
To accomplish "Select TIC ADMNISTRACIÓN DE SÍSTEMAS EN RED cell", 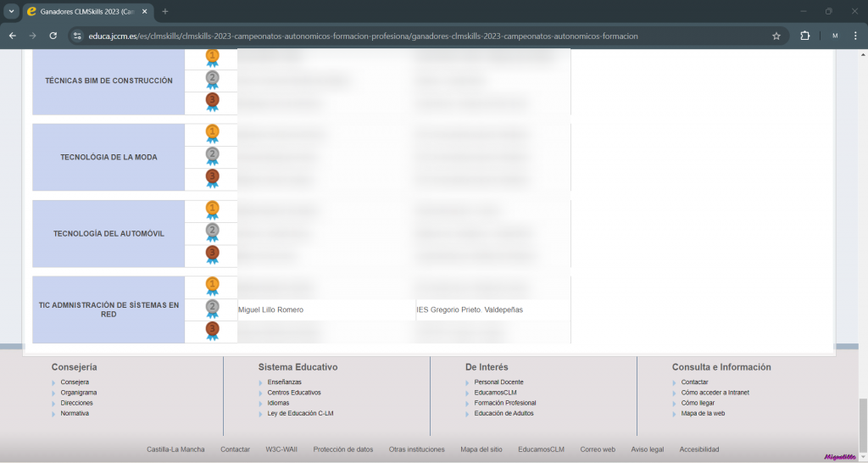I will (108, 310).
